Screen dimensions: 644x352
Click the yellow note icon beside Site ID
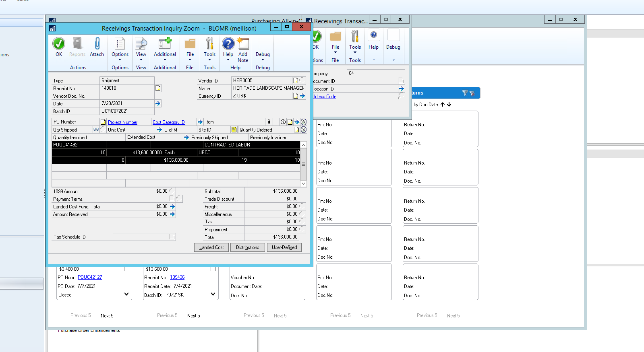[x=234, y=130]
